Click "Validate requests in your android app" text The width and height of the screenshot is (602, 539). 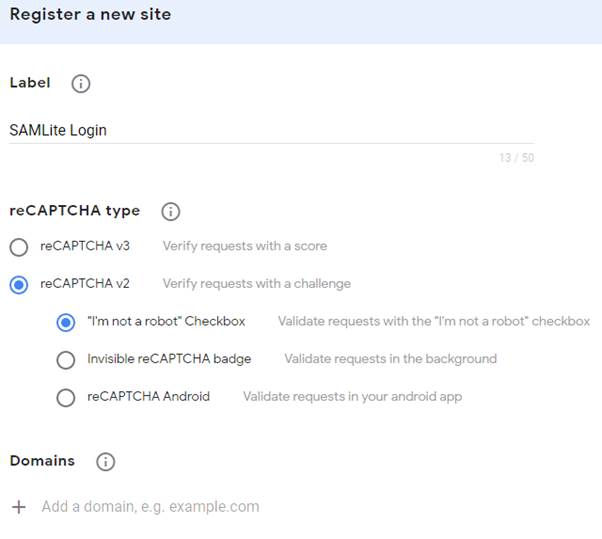(x=352, y=396)
